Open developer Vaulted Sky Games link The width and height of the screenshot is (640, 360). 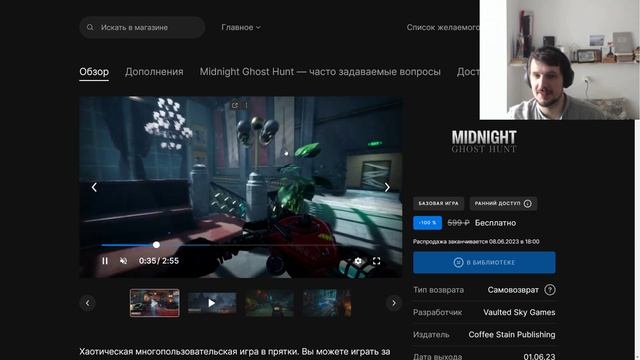coord(519,312)
